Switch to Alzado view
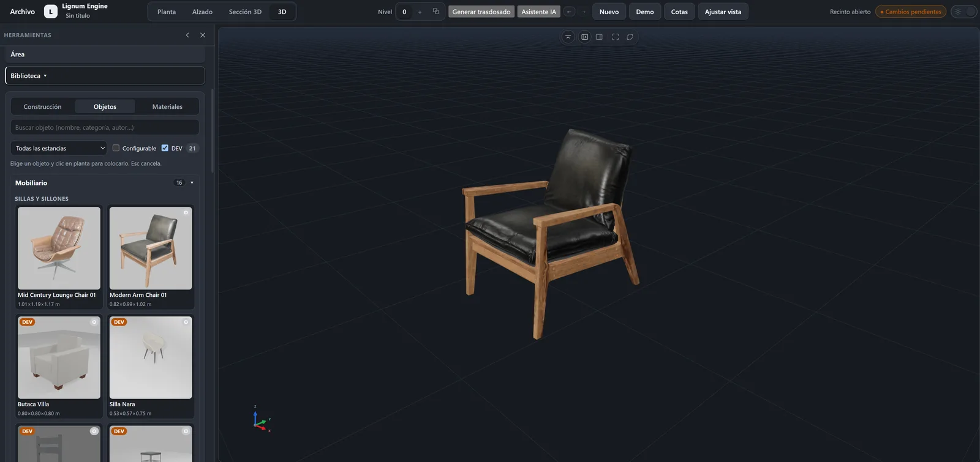Viewport: 980px width, 462px height. tap(202, 12)
